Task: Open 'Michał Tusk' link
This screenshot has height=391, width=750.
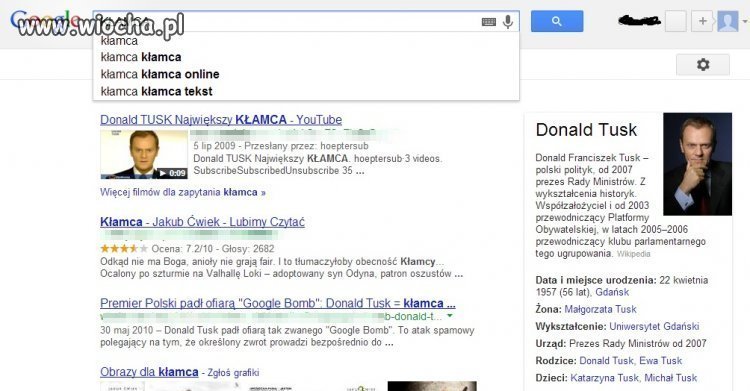Action: point(671,378)
